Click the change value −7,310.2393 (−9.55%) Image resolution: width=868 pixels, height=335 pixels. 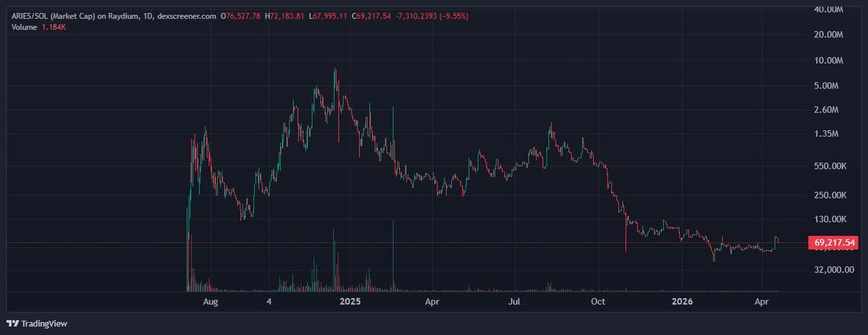[431, 16]
